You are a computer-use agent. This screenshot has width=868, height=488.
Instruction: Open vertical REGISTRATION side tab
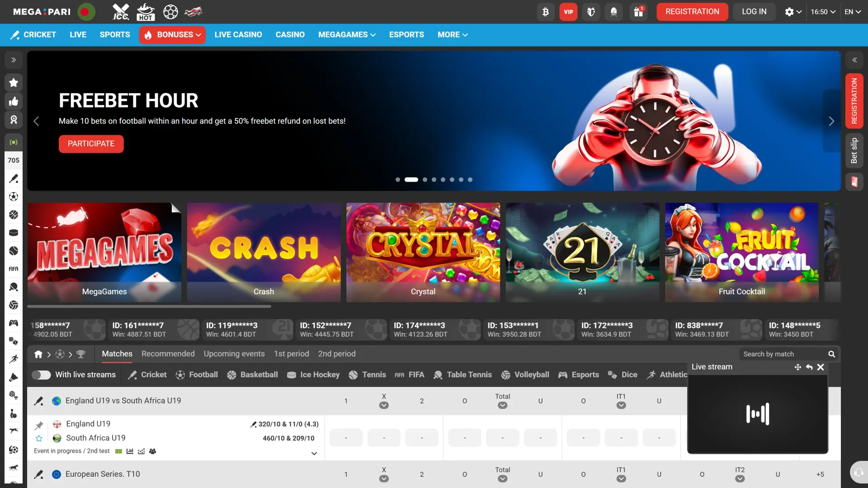(854, 101)
